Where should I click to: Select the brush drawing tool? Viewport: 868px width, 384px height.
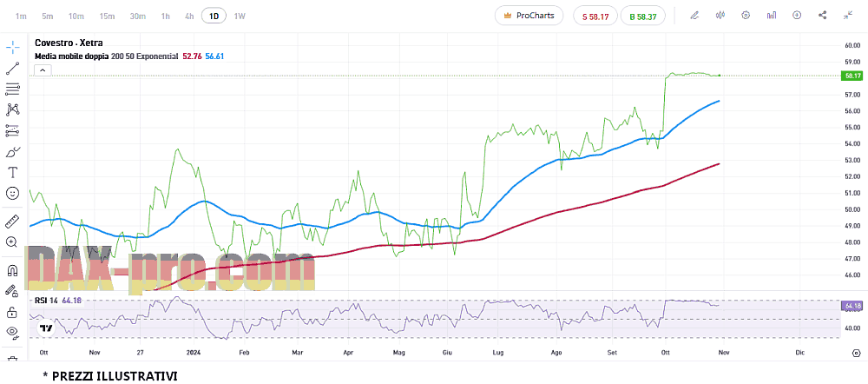[x=12, y=152]
